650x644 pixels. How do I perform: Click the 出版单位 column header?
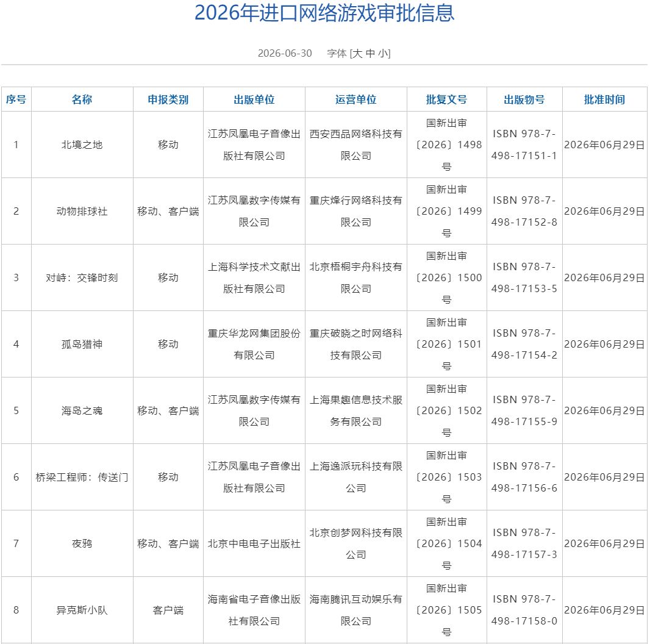[254, 99]
